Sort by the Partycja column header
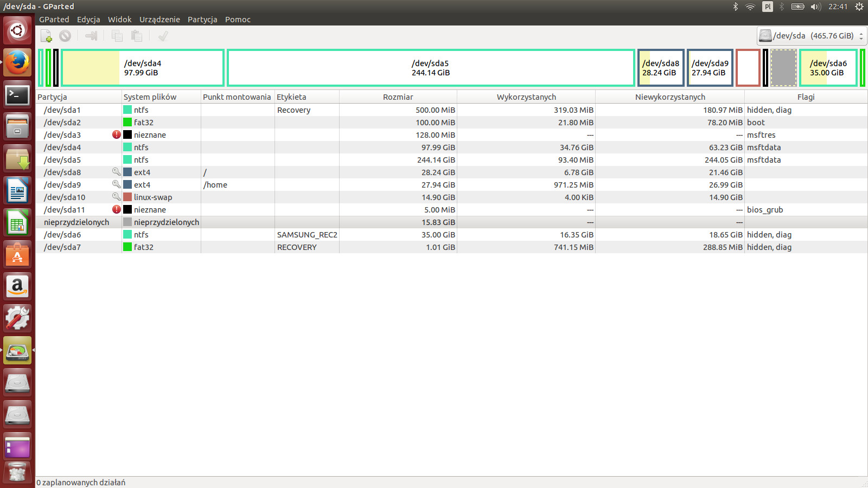Viewport: 868px width, 488px height. pyautogui.click(x=79, y=97)
